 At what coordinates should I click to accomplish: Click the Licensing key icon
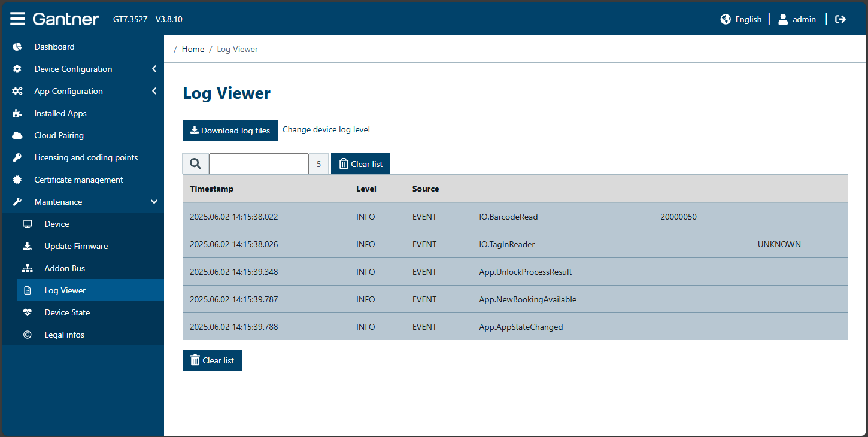[17, 157]
